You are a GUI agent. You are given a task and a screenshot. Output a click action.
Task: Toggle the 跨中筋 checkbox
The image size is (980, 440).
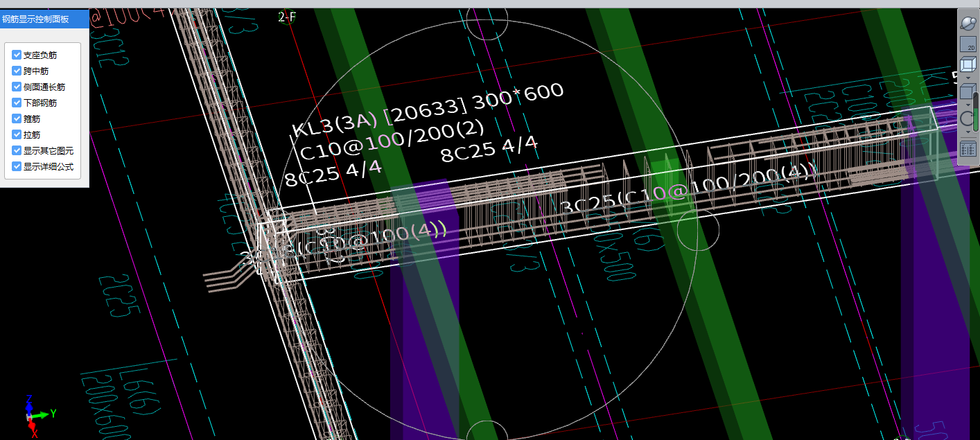click(x=17, y=71)
